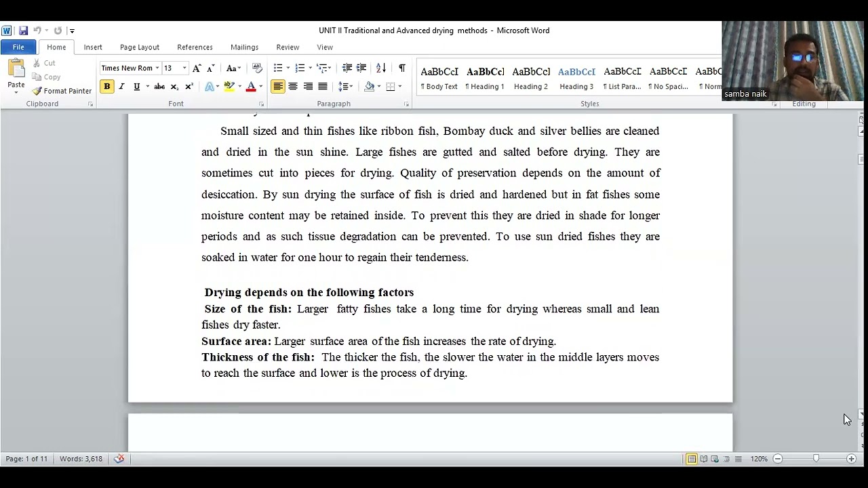Expand Font dialog launcher

(260, 104)
